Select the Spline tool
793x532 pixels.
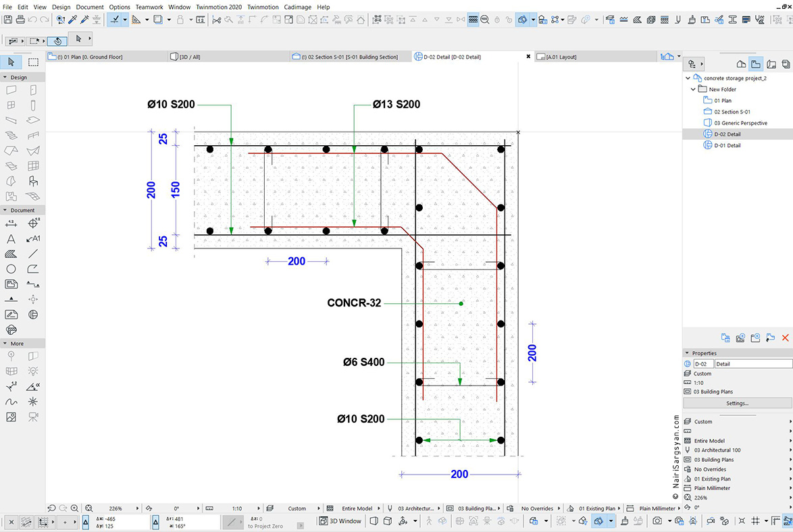click(x=11, y=402)
